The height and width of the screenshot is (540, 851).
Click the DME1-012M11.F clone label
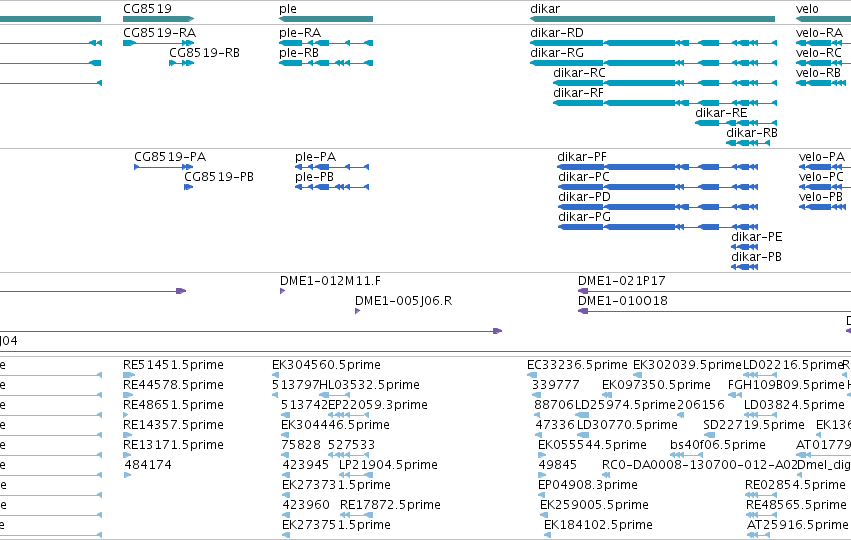[x=330, y=281]
